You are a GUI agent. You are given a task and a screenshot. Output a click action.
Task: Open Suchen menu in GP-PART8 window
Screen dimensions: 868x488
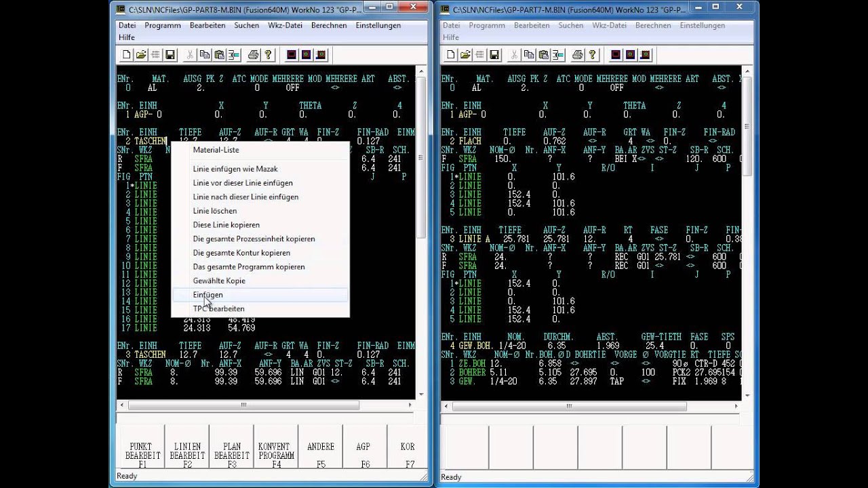point(247,25)
